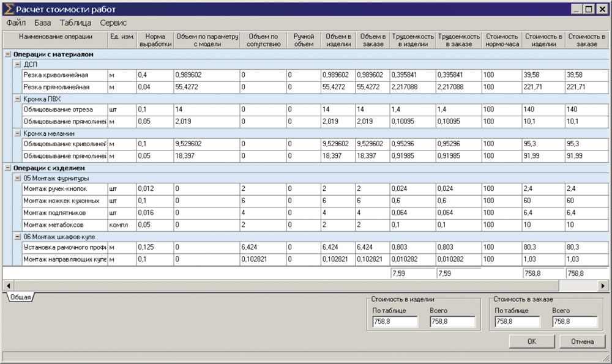The width and height of the screenshot is (612, 364).
Task: Select the Монтаж подпятников row name
Action: coord(64,213)
